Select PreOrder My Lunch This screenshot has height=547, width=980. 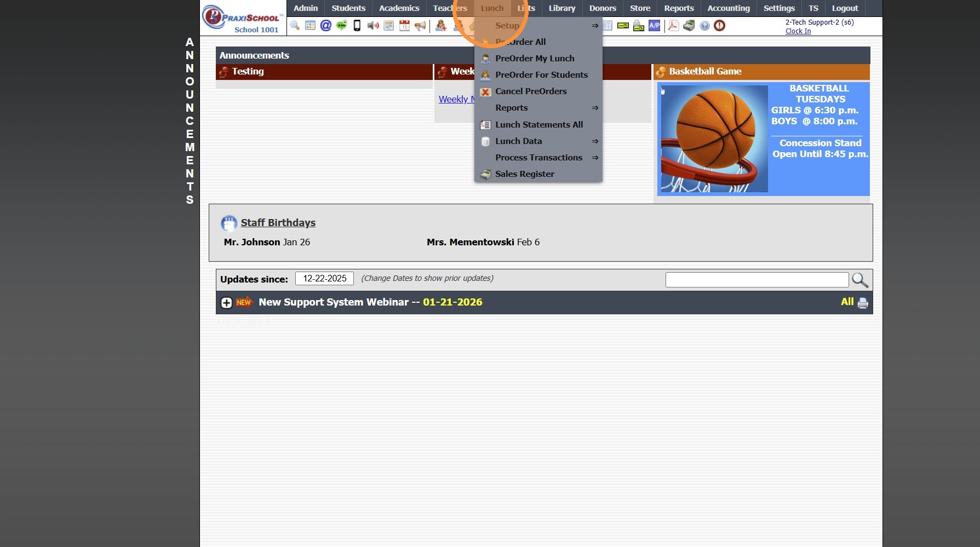point(538,58)
